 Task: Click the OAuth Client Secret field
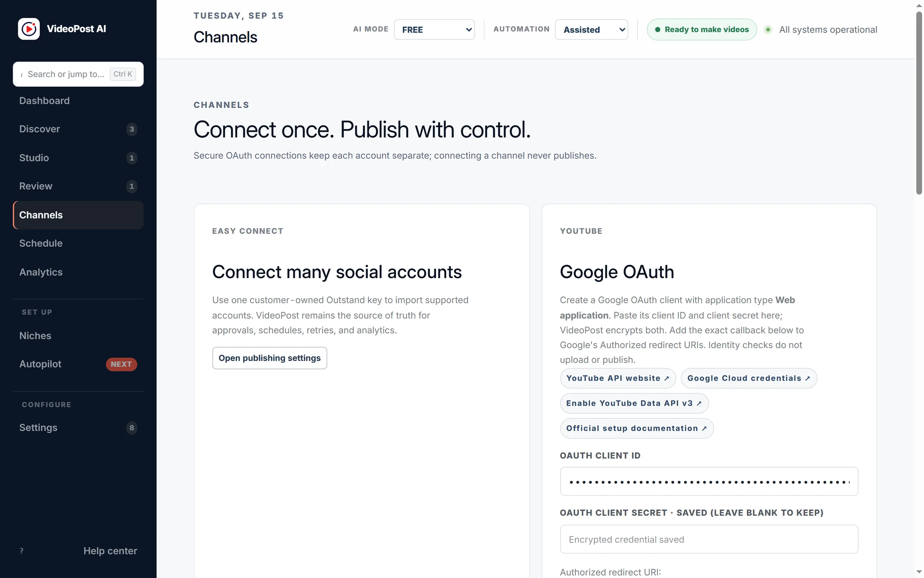(x=709, y=539)
